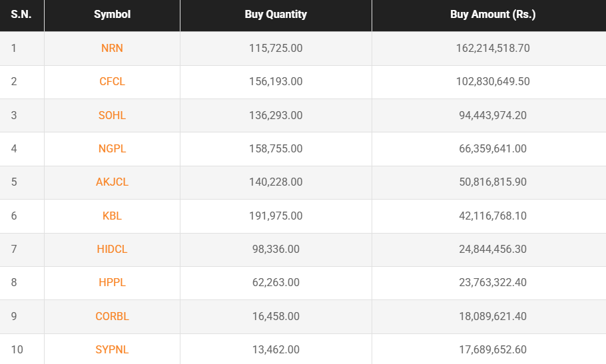Select buy quantity 140,228.00

tap(276, 182)
